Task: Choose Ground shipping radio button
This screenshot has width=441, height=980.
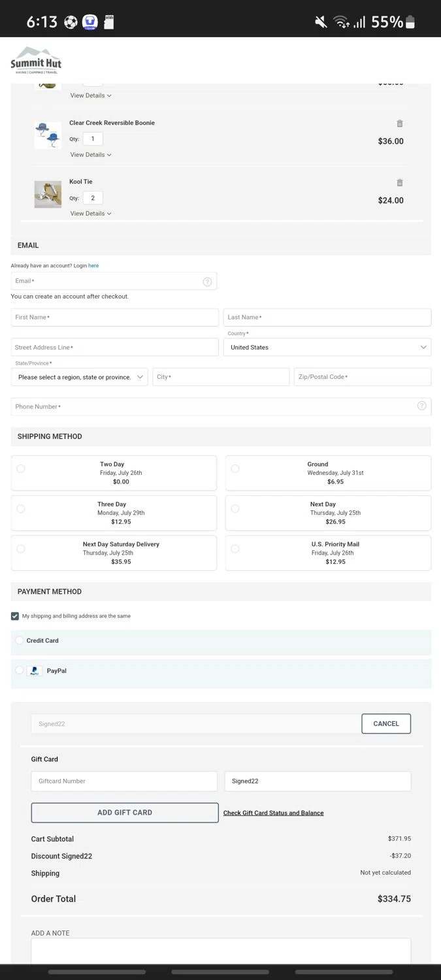Action: tap(235, 468)
